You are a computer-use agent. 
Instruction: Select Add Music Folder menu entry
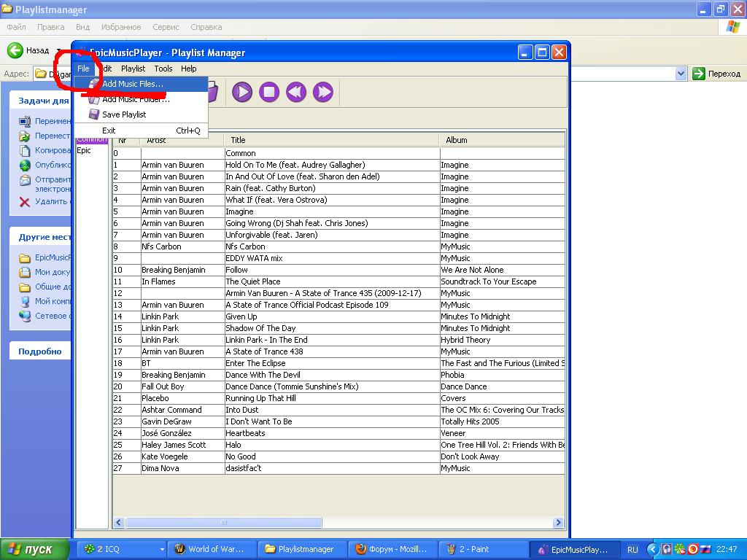[x=135, y=99]
